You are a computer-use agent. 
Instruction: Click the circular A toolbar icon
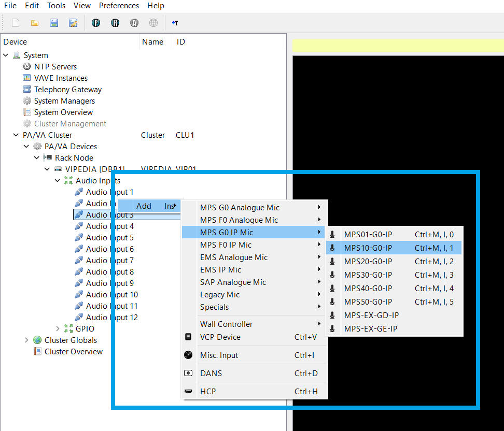[x=134, y=23]
